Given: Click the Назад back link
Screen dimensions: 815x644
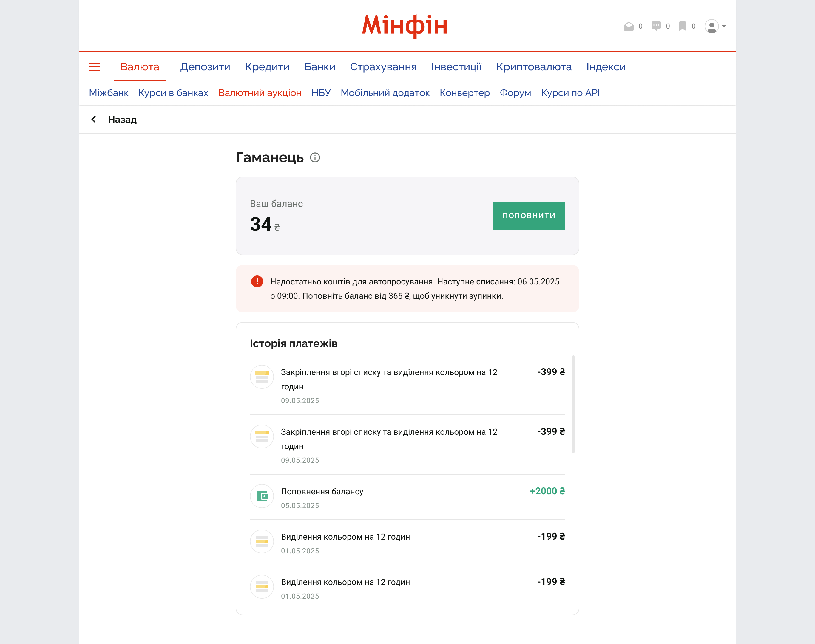Looking at the screenshot, I should [122, 120].
